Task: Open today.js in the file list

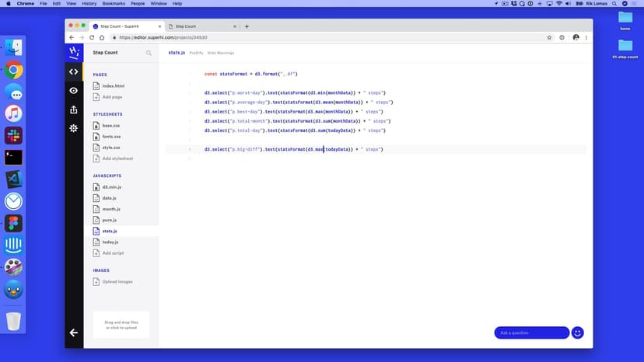Action: (x=110, y=242)
